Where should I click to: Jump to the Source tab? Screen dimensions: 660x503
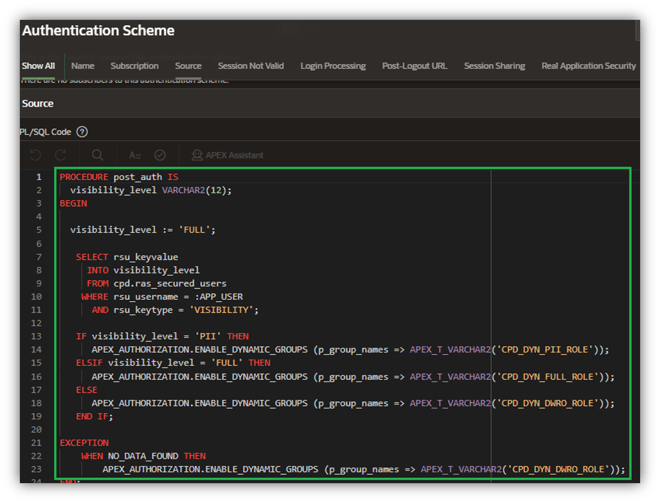[x=188, y=66]
